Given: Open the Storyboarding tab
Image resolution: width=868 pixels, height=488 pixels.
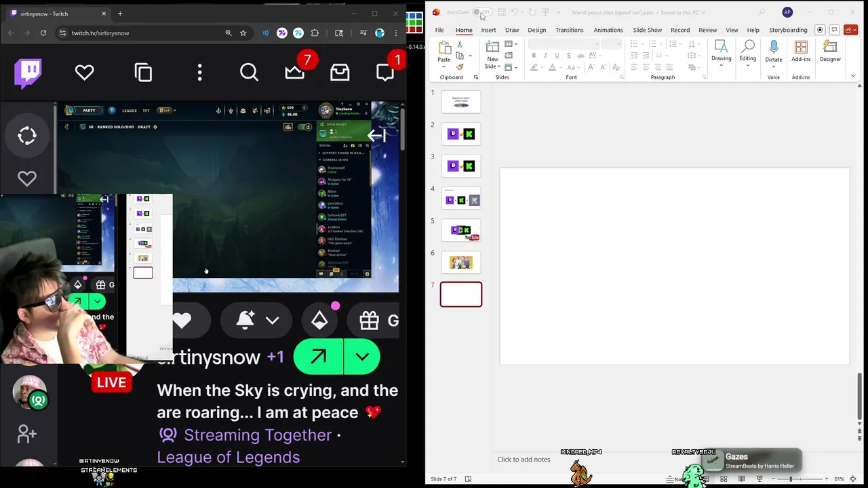Looking at the screenshot, I should 788,30.
